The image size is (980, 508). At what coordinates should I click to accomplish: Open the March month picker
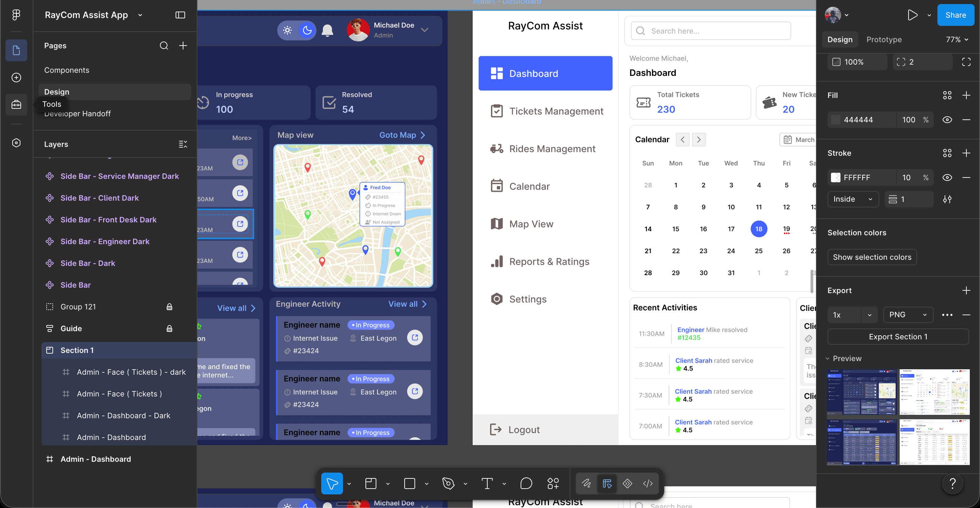pos(798,139)
